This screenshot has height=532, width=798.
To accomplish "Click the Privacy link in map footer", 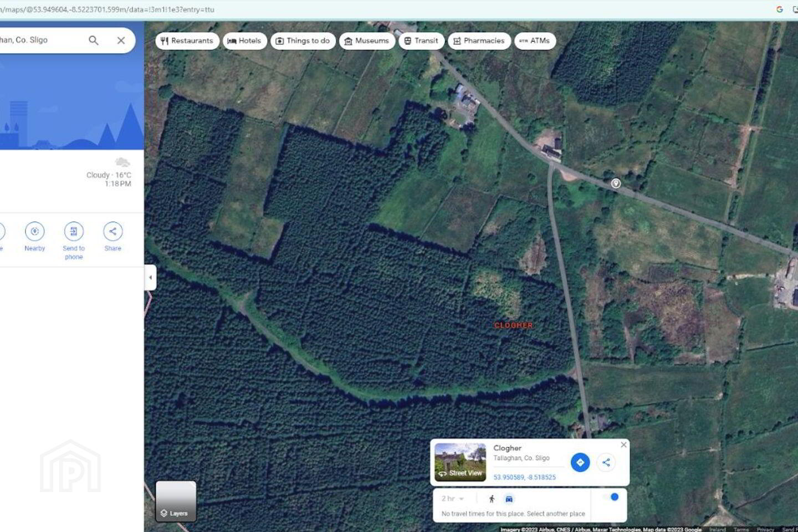I will tap(765, 529).
